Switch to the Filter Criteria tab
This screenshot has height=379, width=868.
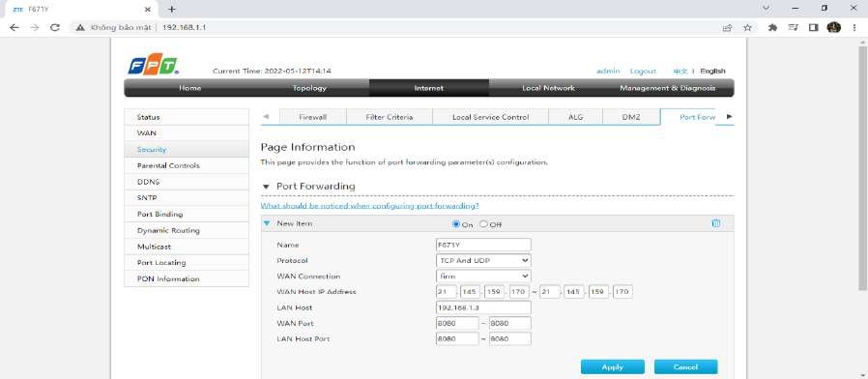pyautogui.click(x=390, y=117)
